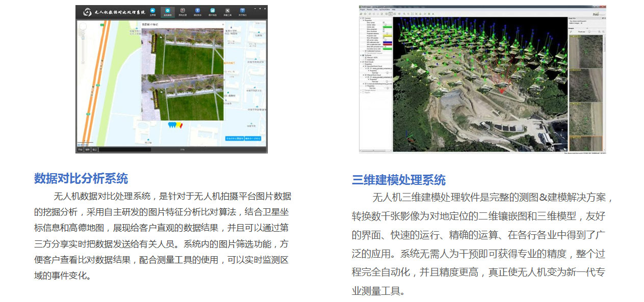Toggle the Point Clouds layer checkbox
Image resolution: width=644 pixels, height=302 pixels.
pyautogui.click(x=363, y=62)
